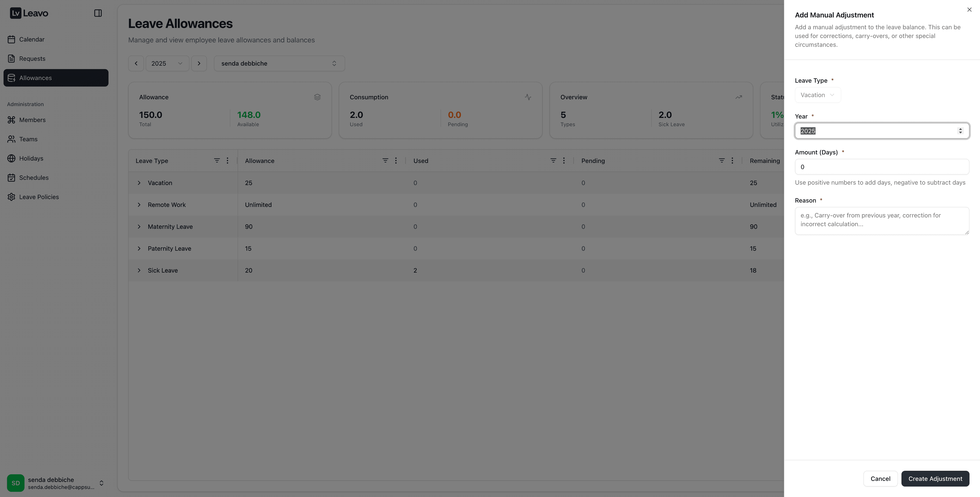Toggle the sidebar collapse icon
The height and width of the screenshot is (497, 980).
(98, 13)
